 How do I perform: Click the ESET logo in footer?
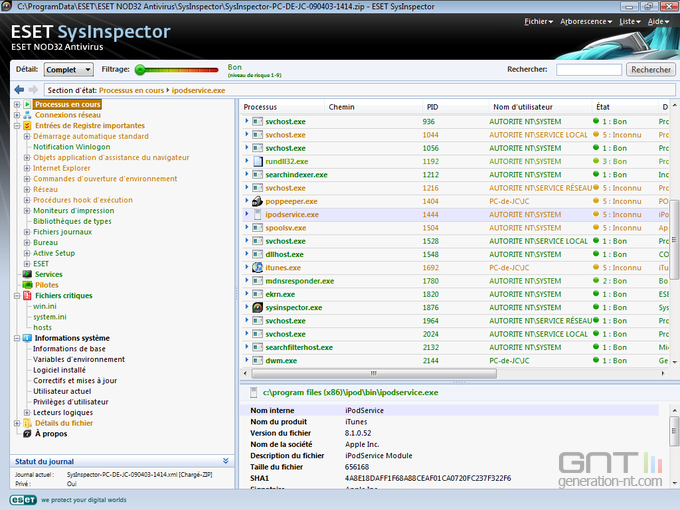(x=23, y=500)
